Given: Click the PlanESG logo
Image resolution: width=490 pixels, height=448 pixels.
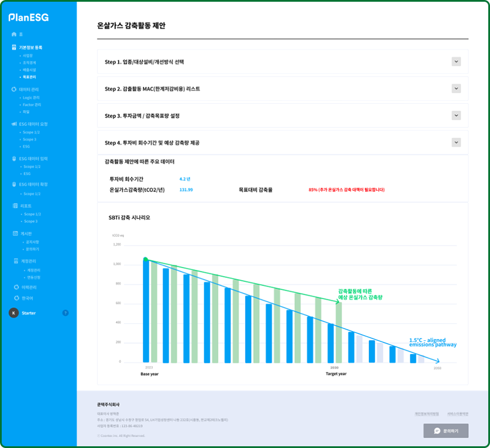Looking at the screenshot, I should coord(29,17).
